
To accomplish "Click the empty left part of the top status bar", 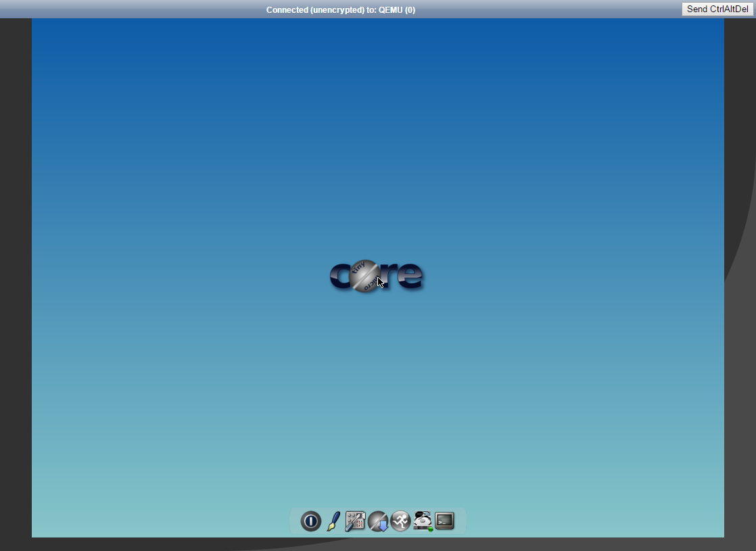I will tap(101, 9).
